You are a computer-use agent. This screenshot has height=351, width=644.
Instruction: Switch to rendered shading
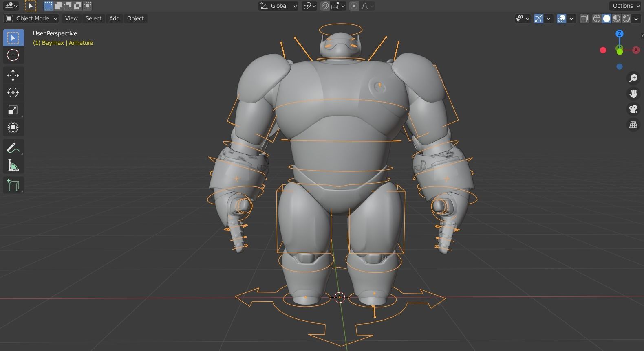(626, 18)
